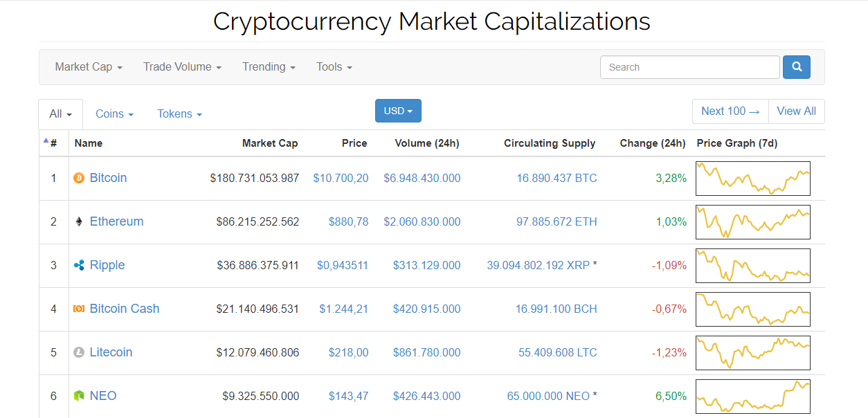Click the magnifier search button
This screenshot has width=868, height=418.
797,67
